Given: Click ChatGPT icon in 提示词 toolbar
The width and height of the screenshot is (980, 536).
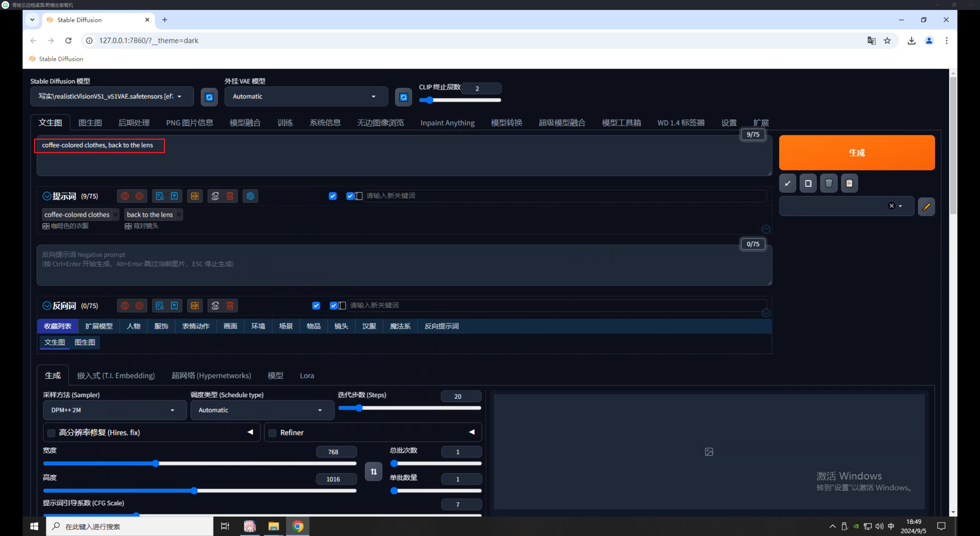Looking at the screenshot, I should point(250,196).
